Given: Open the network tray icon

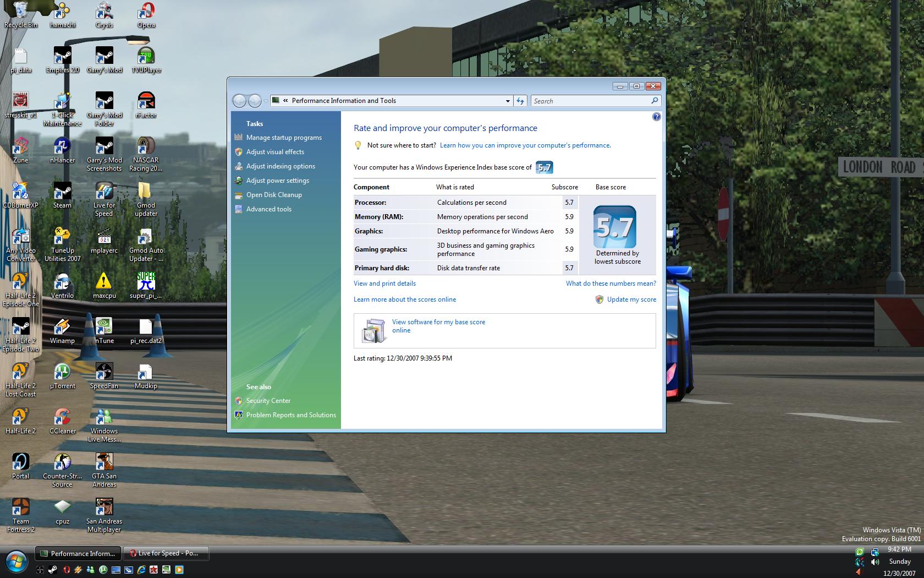Looking at the screenshot, I should point(875,552).
